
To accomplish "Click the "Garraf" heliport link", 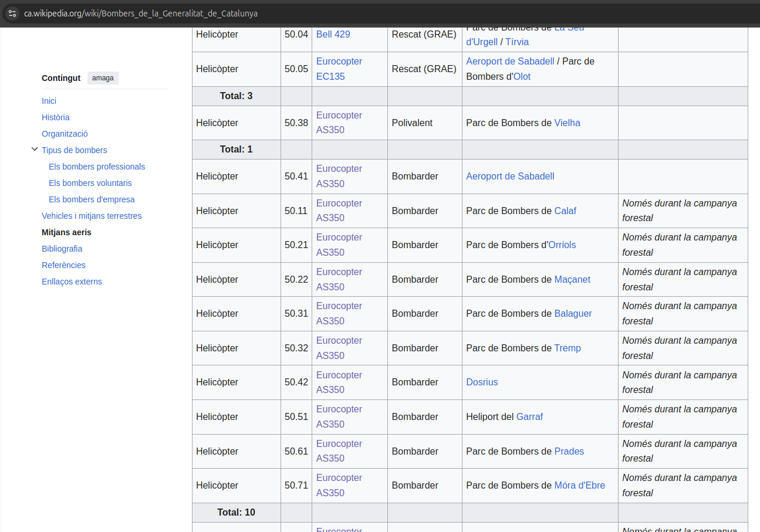I will click(529, 416).
